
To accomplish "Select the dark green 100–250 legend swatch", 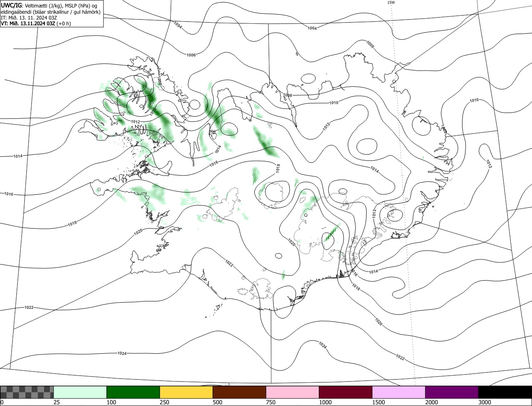I will 133,392.
